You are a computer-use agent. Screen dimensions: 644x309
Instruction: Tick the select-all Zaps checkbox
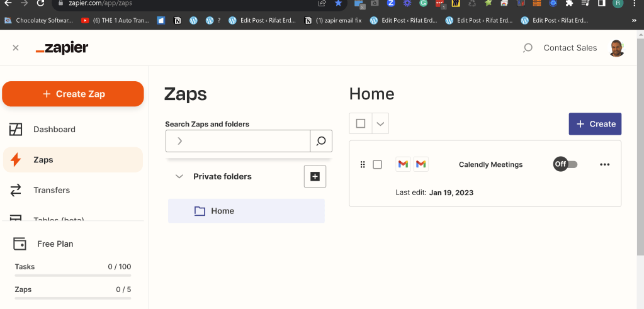361,123
